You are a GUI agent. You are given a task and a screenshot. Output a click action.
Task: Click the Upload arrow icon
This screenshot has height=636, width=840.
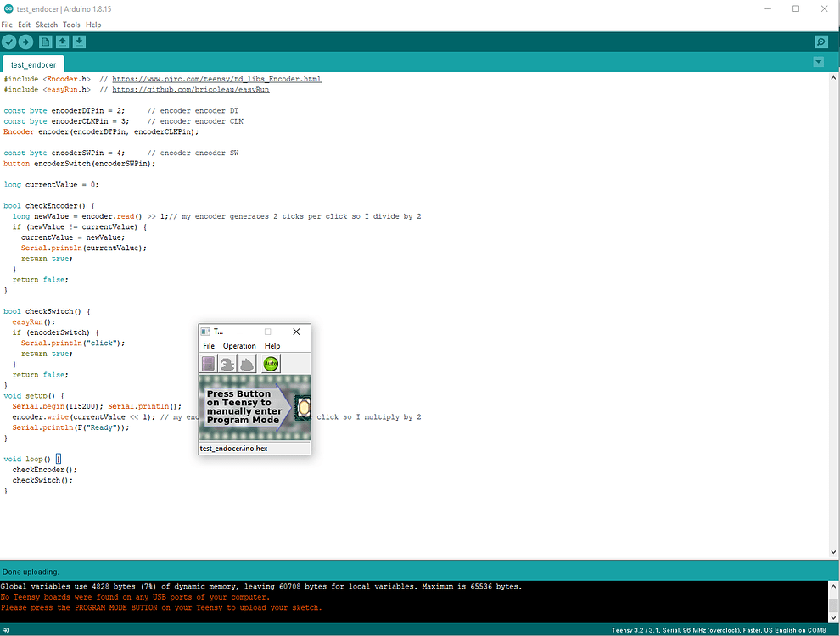pyautogui.click(x=25, y=42)
